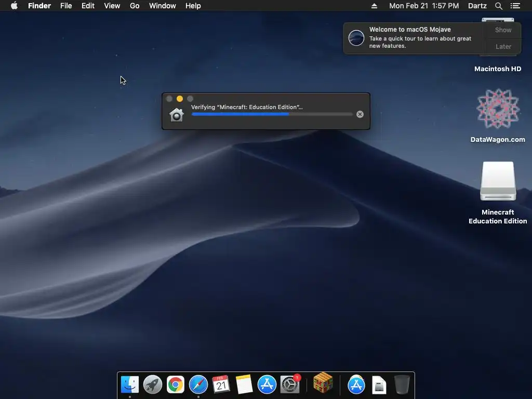Open the App Store beside Notes in Dock

coord(267,385)
